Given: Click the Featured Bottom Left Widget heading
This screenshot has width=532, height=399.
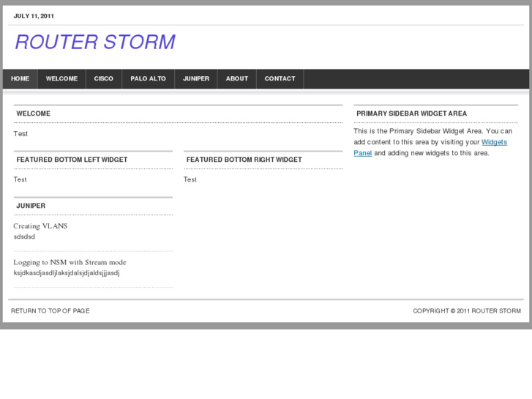Looking at the screenshot, I should coord(72,160).
